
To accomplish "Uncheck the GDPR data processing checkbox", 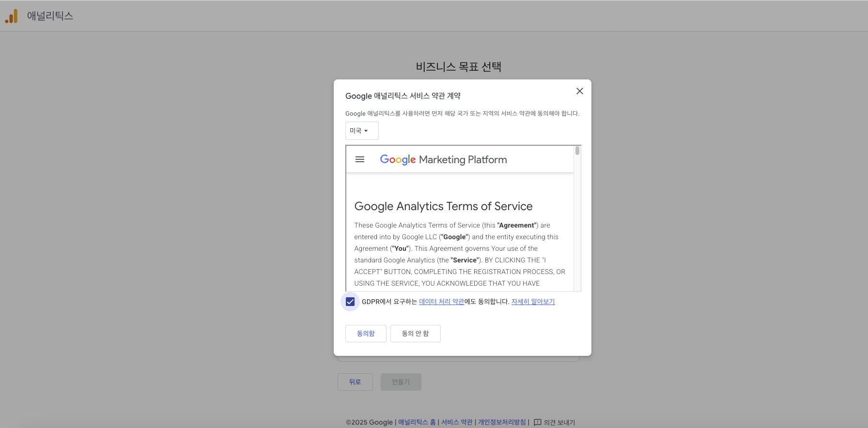I will [x=350, y=302].
